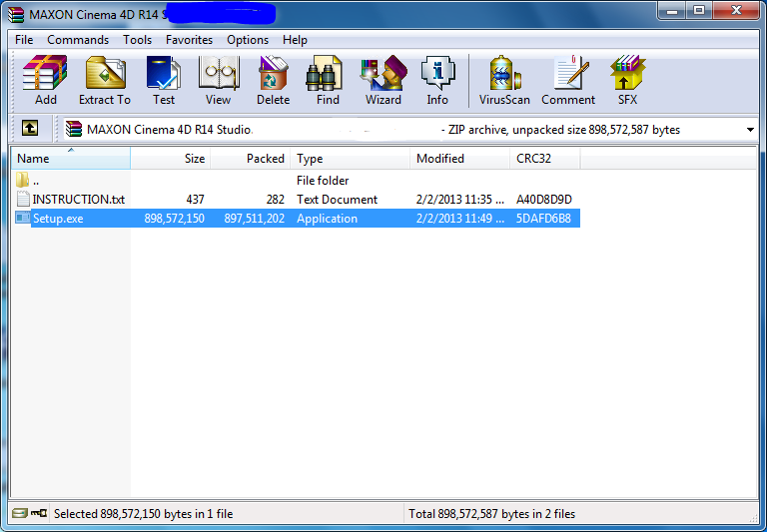This screenshot has width=767, height=532.
Task: Click the archive icon in address bar
Action: click(73, 129)
